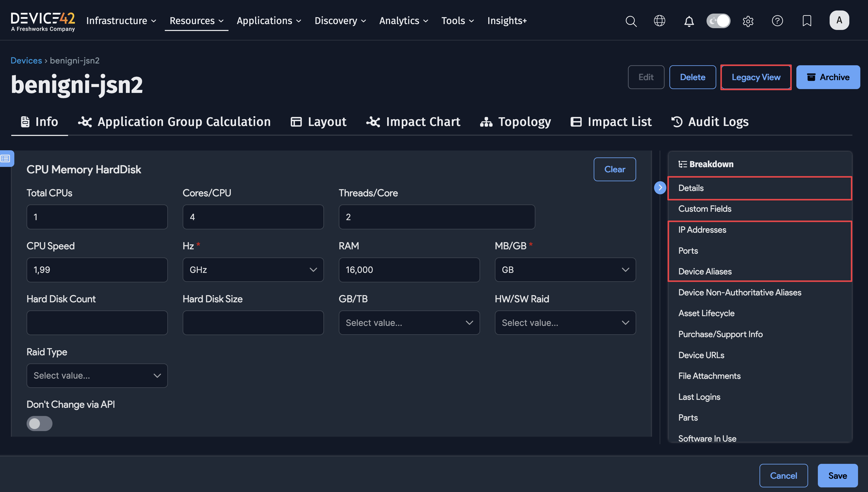Viewport: 868px width, 492px height.
Task: Expand the MB/GB dropdown
Action: (565, 270)
